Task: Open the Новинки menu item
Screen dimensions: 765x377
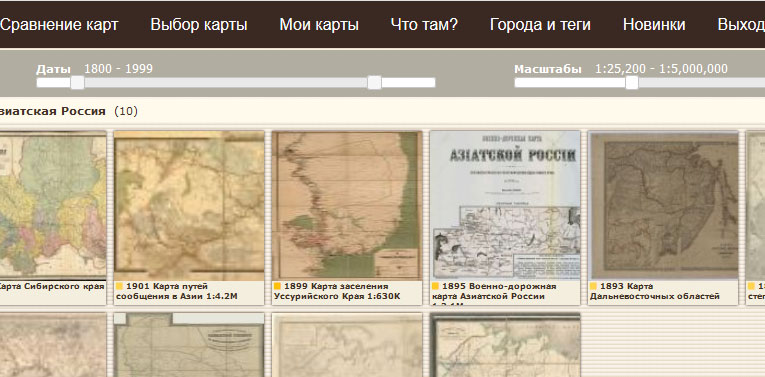Action: coord(654,25)
